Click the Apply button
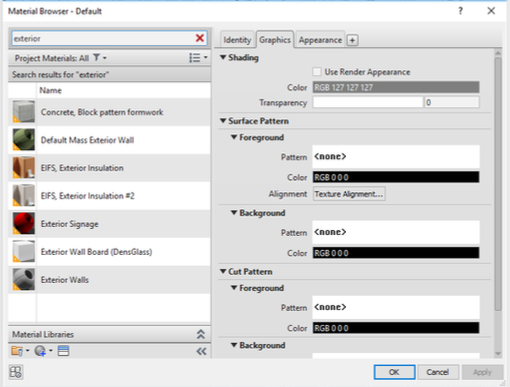The width and height of the screenshot is (510, 387). (482, 372)
